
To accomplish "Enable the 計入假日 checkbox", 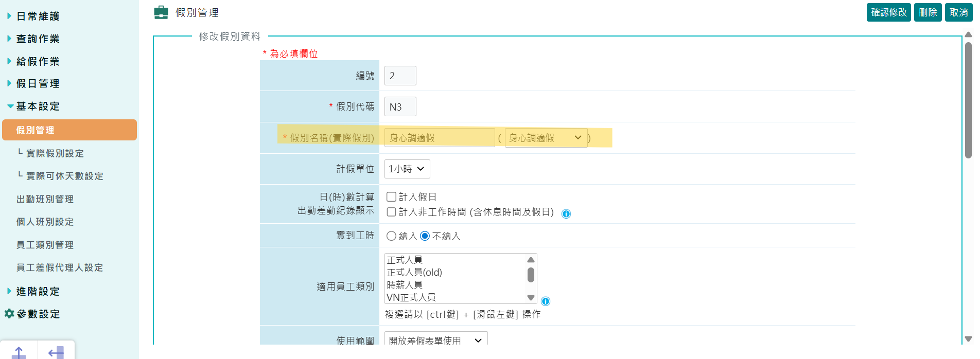I will pos(391,197).
